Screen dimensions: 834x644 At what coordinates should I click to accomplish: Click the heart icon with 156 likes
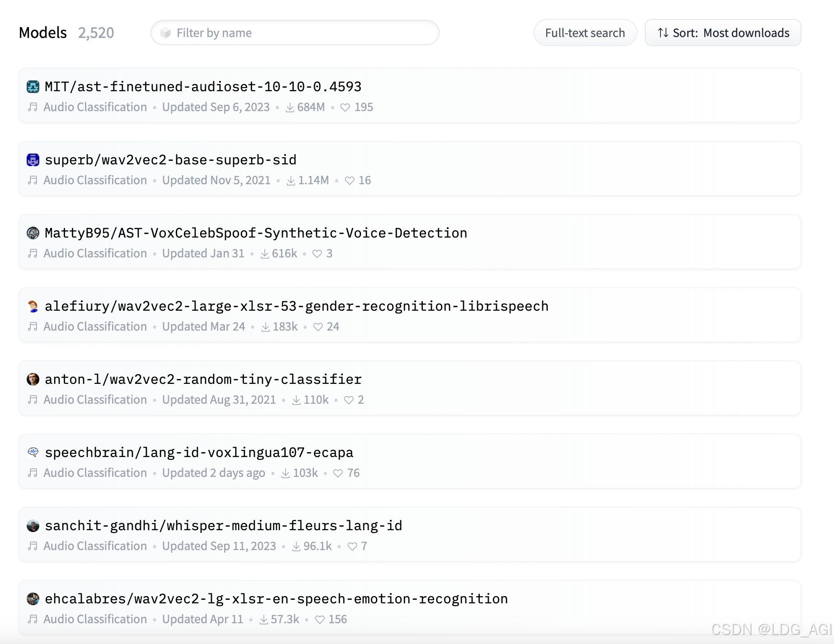coord(320,620)
